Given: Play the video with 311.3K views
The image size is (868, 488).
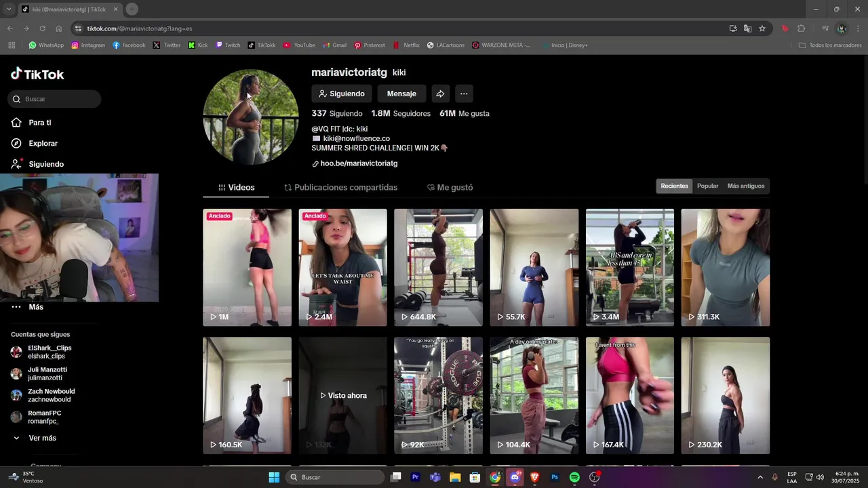Looking at the screenshot, I should pos(726,267).
